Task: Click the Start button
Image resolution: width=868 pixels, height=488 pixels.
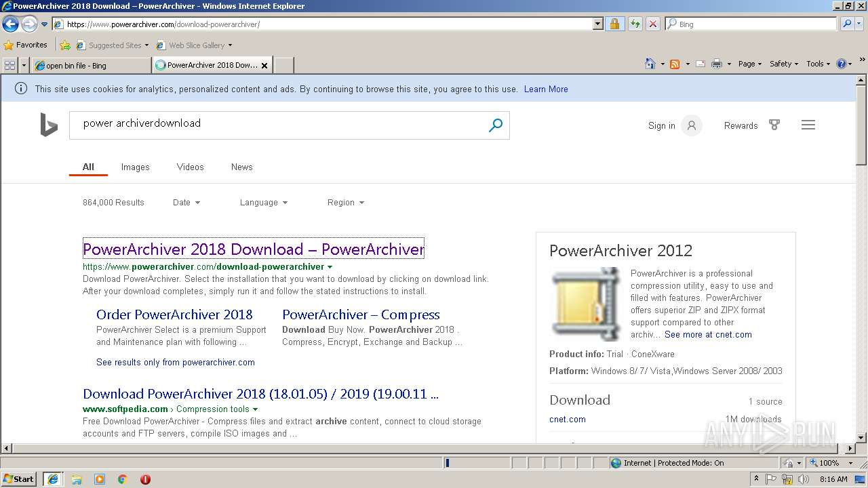Action: click(x=19, y=479)
